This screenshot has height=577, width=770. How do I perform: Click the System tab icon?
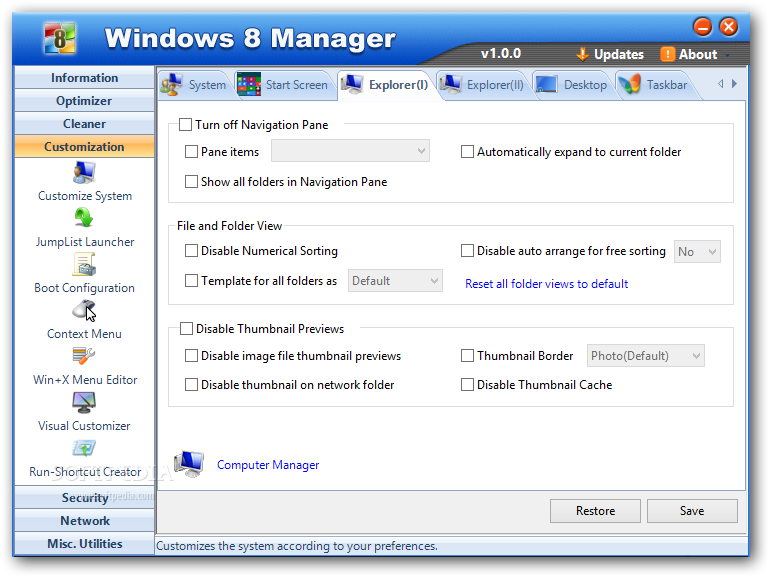pyautogui.click(x=171, y=84)
